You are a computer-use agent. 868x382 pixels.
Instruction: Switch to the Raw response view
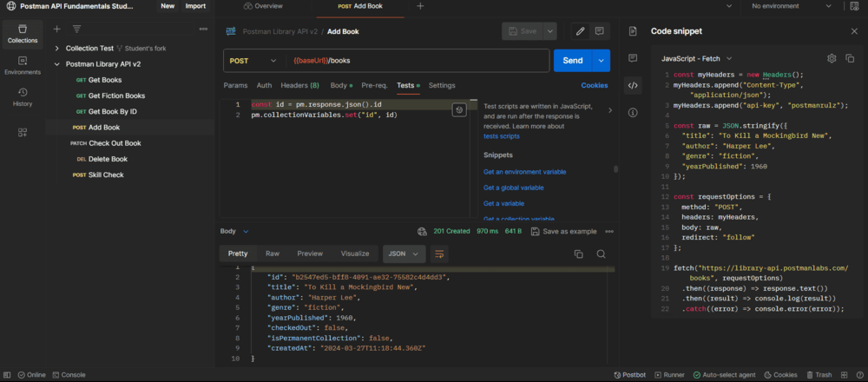click(x=272, y=254)
